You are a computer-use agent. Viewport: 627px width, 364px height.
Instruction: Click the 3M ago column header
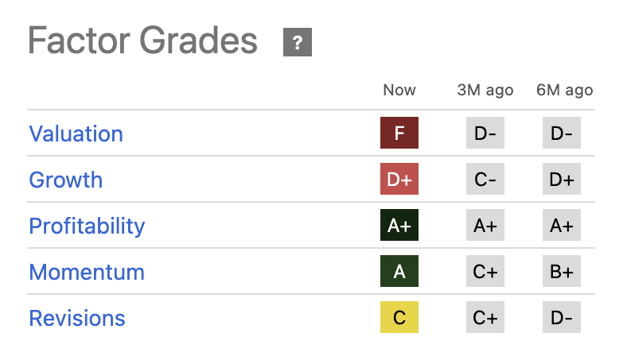click(x=485, y=91)
